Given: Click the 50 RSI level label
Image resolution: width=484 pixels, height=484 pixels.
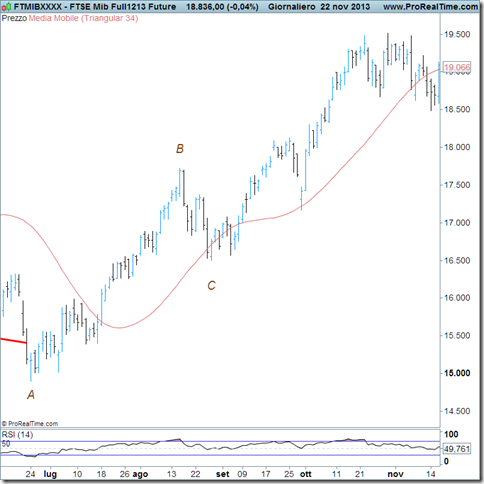Looking at the screenshot, I should tap(6, 444).
